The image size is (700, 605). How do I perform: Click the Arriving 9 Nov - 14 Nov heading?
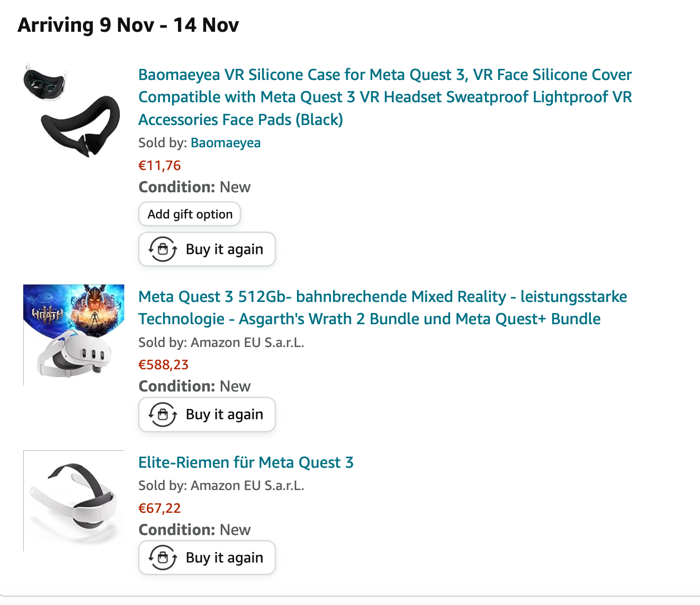(x=128, y=25)
